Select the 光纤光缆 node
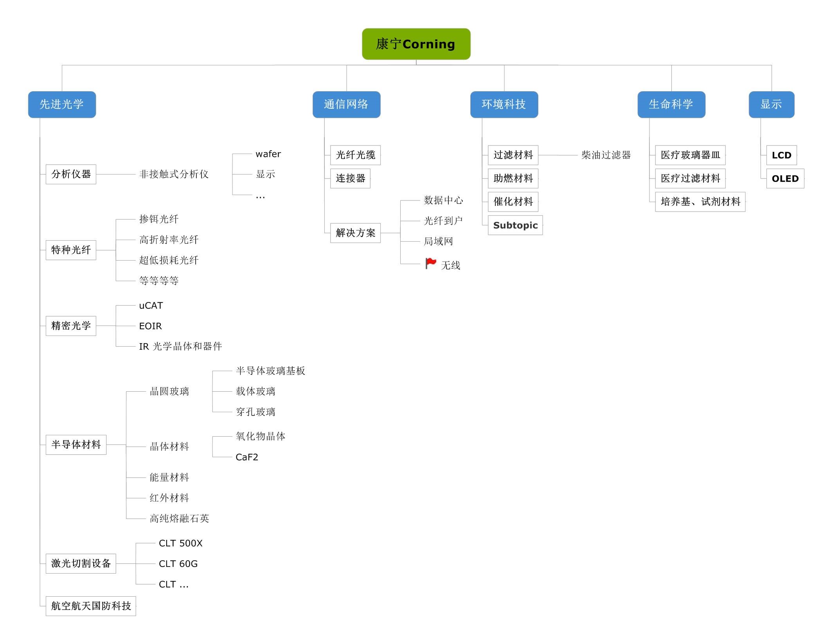 pos(355,155)
